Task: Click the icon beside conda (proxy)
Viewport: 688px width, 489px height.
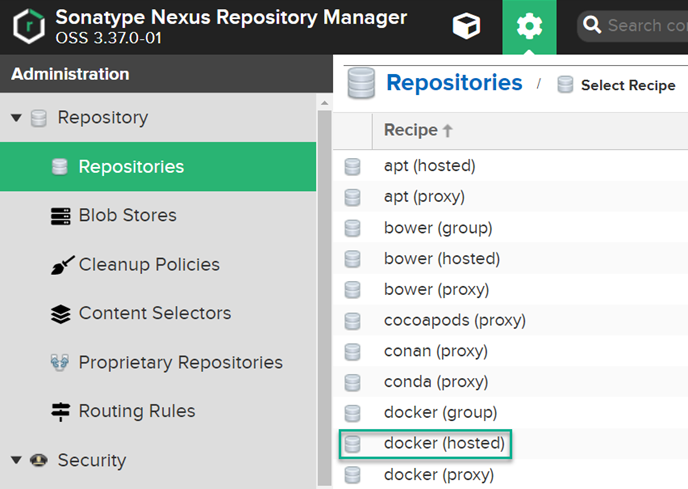Action: pos(352,382)
